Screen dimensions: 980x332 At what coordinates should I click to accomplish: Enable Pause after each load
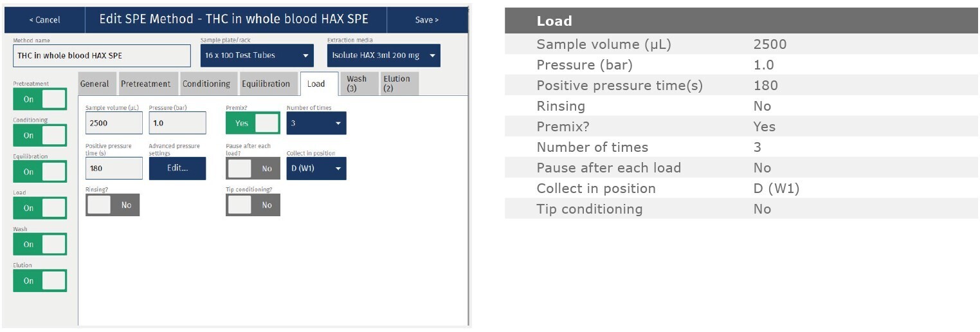pos(253,169)
